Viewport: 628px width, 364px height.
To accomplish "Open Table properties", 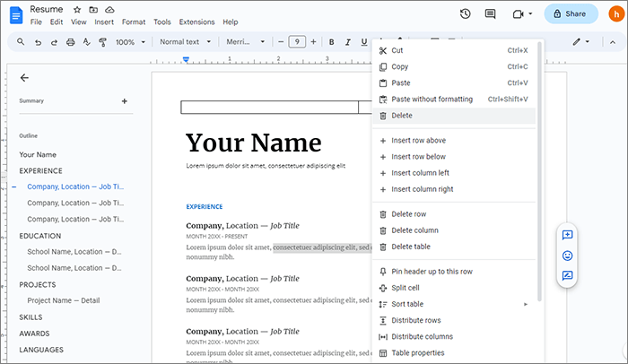I will [x=454, y=352].
